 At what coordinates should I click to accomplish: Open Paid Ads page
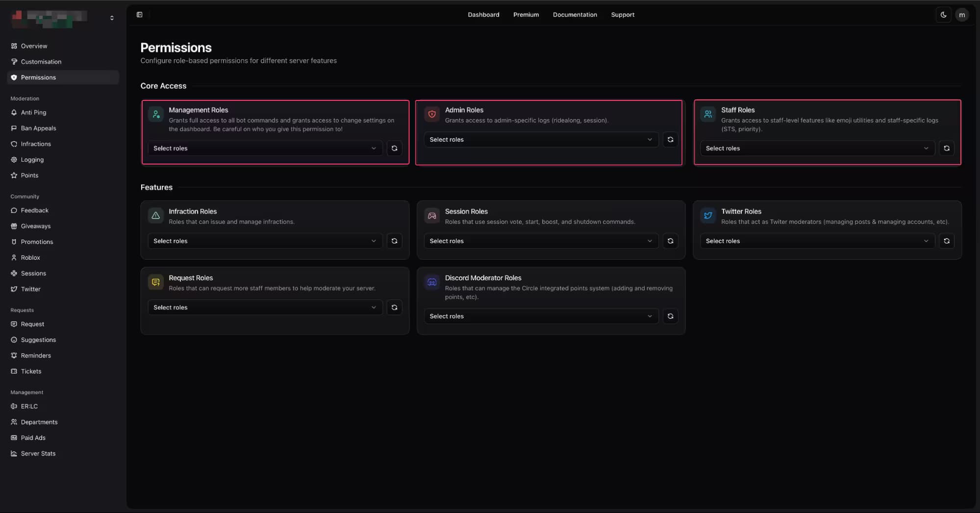[63, 438]
